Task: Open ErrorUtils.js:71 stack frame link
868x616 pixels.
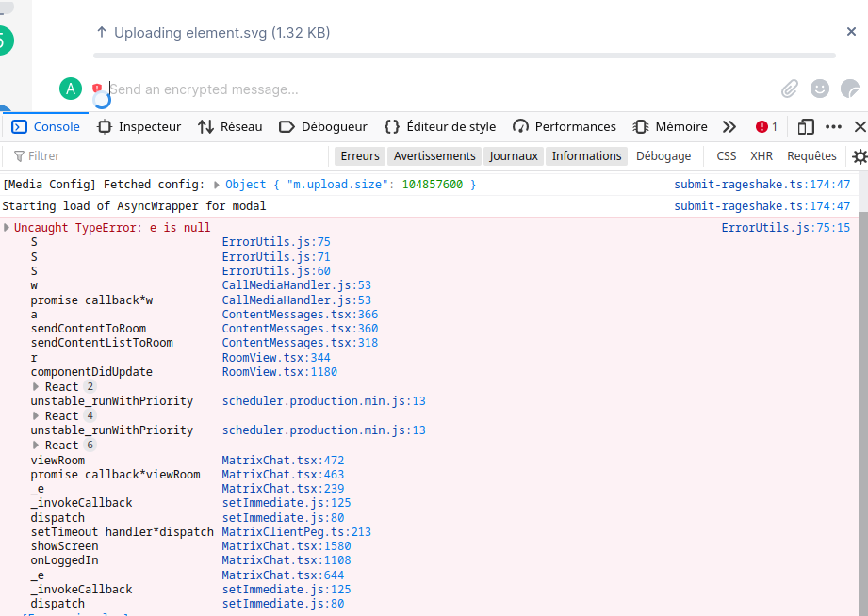Action: tap(276, 257)
